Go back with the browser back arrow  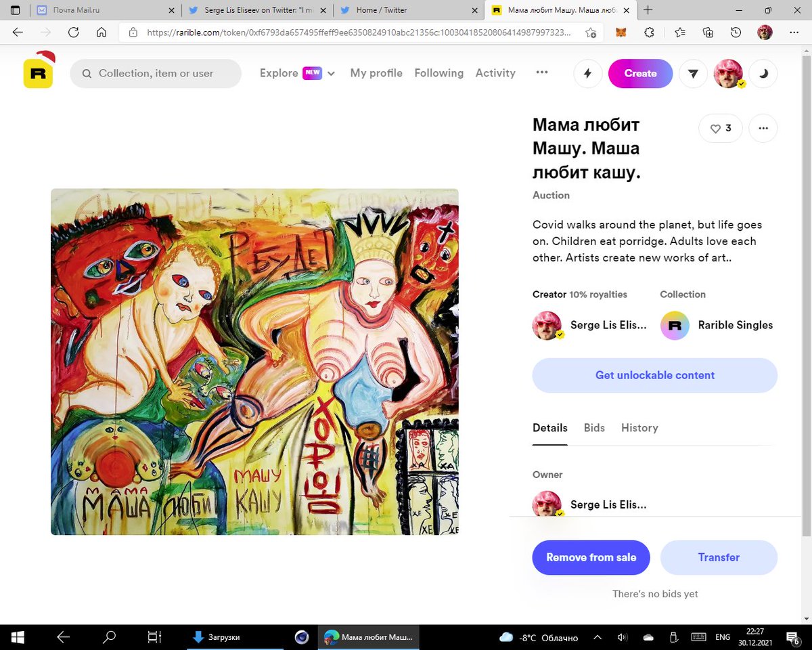(x=18, y=32)
